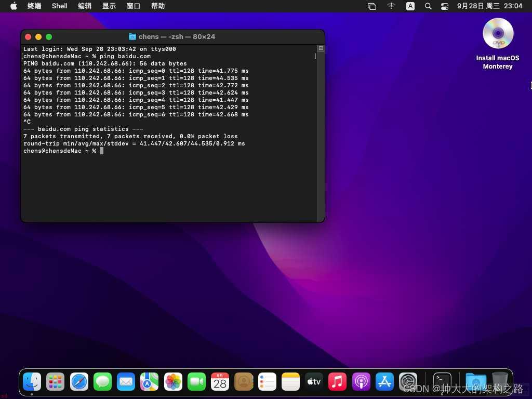Click the 'round-trip min/avg/max/stddev' line
The width and height of the screenshot is (532, 399).
pyautogui.click(x=134, y=143)
